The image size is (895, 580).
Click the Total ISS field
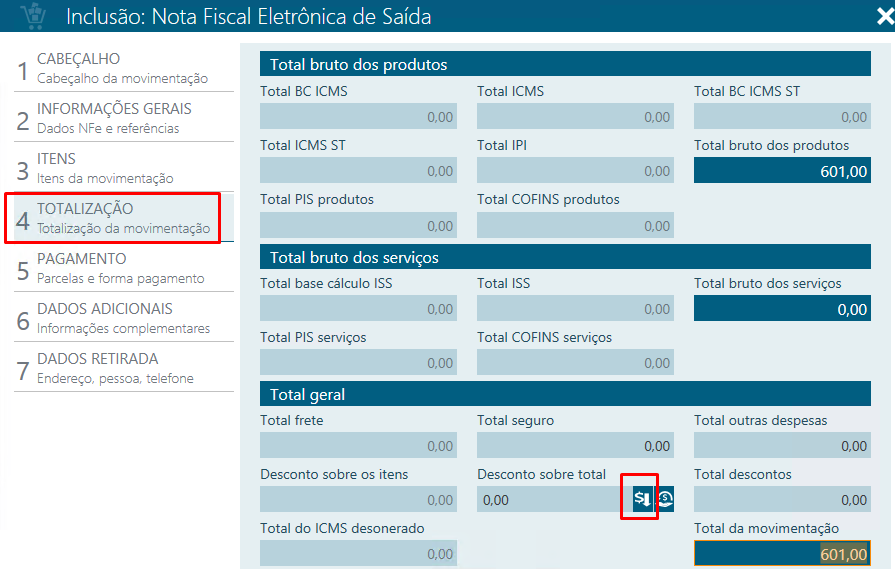(x=575, y=308)
